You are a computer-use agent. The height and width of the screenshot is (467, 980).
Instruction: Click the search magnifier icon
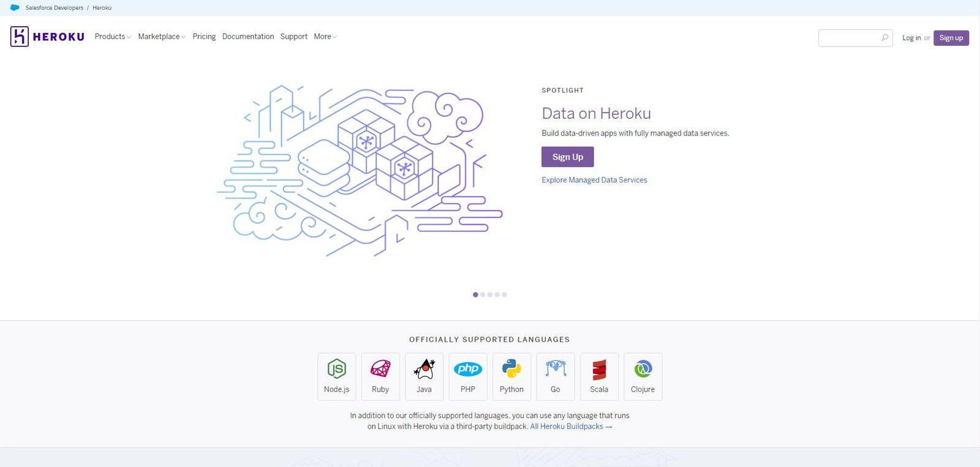tap(884, 38)
